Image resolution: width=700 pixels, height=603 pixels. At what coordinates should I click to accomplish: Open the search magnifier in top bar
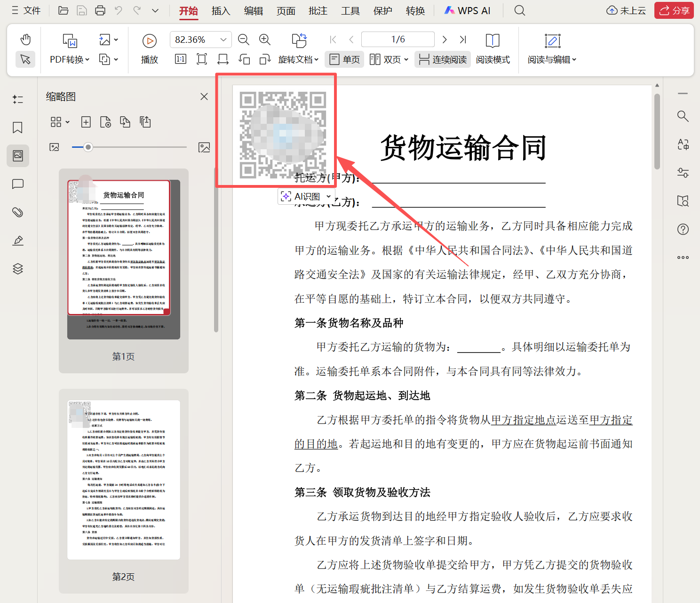519,10
